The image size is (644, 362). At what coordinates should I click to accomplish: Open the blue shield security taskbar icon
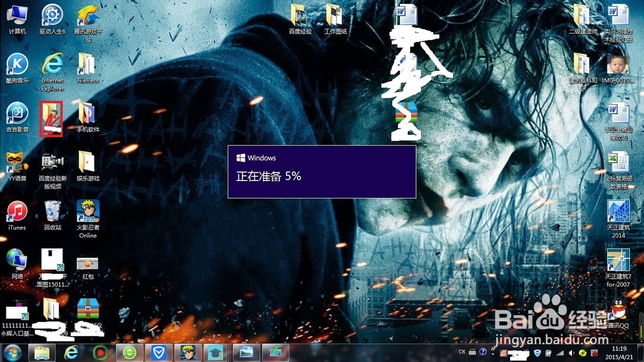click(158, 352)
